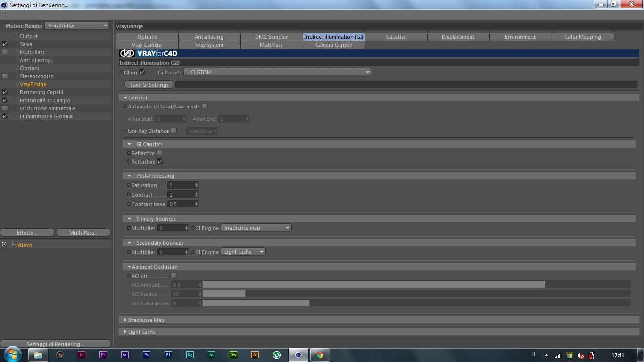Screen dimensions: 644x362
Task: Click the Cinema 4D icon in title bar
Action: pos(4,5)
